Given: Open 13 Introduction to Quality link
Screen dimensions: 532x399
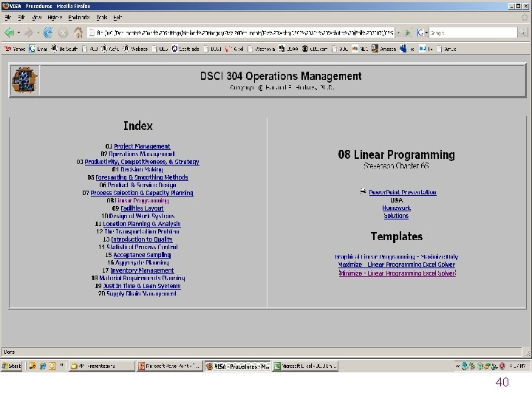Looking at the screenshot, I should click(142, 239).
